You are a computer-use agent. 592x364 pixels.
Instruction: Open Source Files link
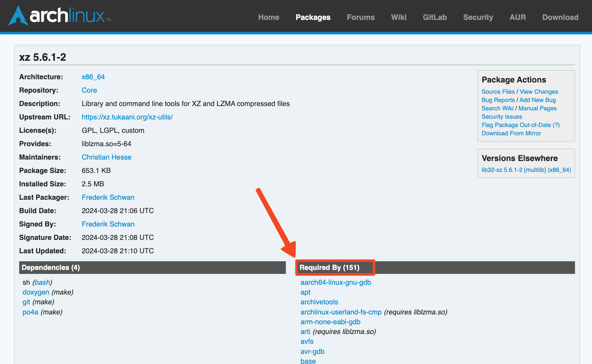498,92
